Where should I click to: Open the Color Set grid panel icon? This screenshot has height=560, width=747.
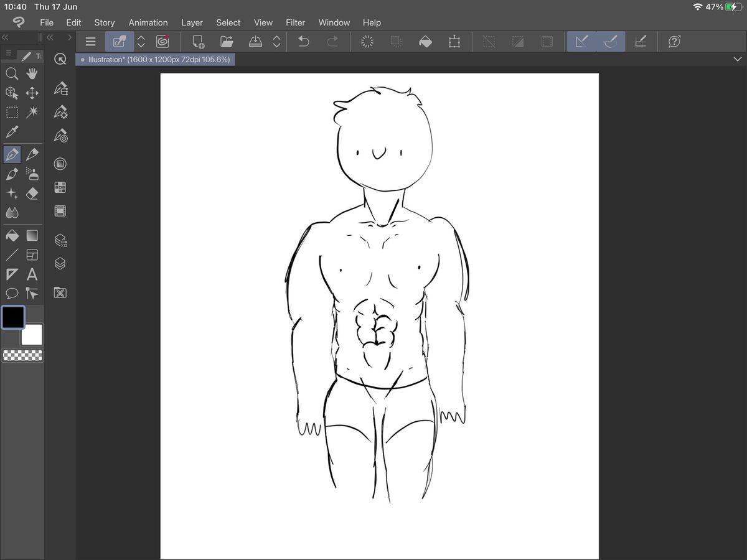pos(60,187)
